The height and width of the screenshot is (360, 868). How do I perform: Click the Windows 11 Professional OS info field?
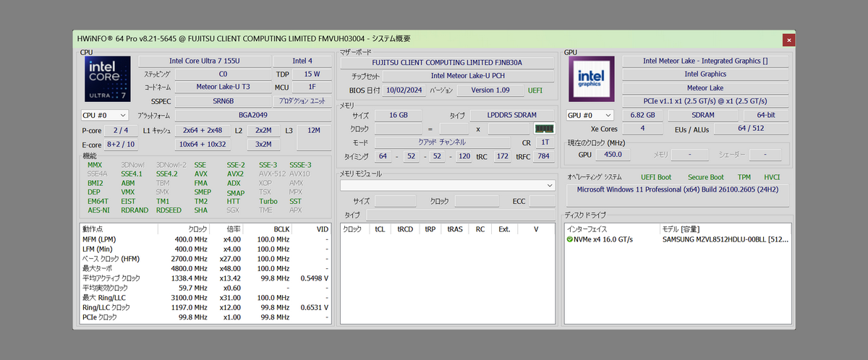(x=679, y=190)
